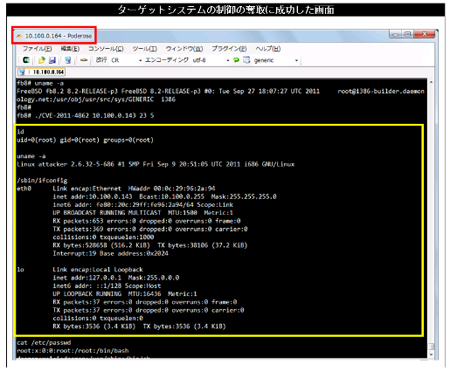Viewport: 450px width, 371px height.
Task: Click the 'RX bytes:528658' line
Action: [x=150, y=245]
